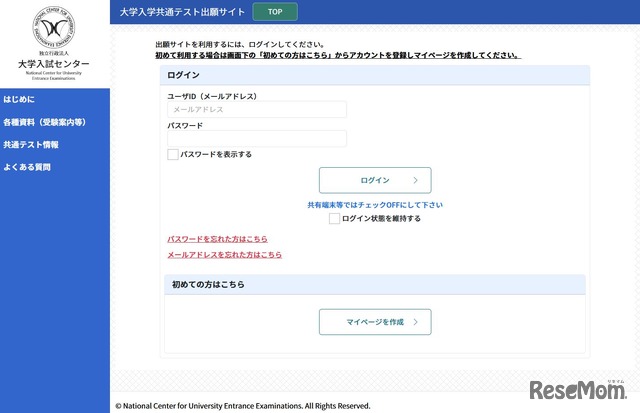The width and height of the screenshot is (640, 413).
Task: Open 各種資料（受験案内等） in sidebar
Action: point(44,122)
